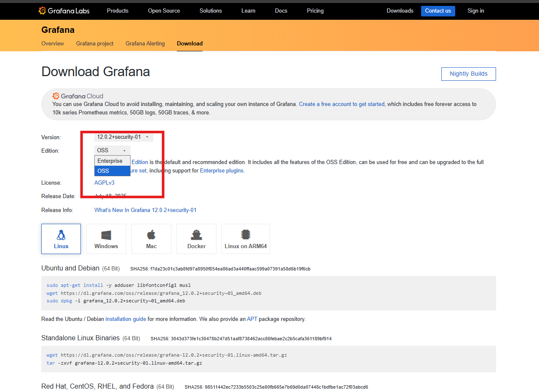539x392 pixels.
Task: Switch to the Grafana Alerting tab
Action: [145, 43]
